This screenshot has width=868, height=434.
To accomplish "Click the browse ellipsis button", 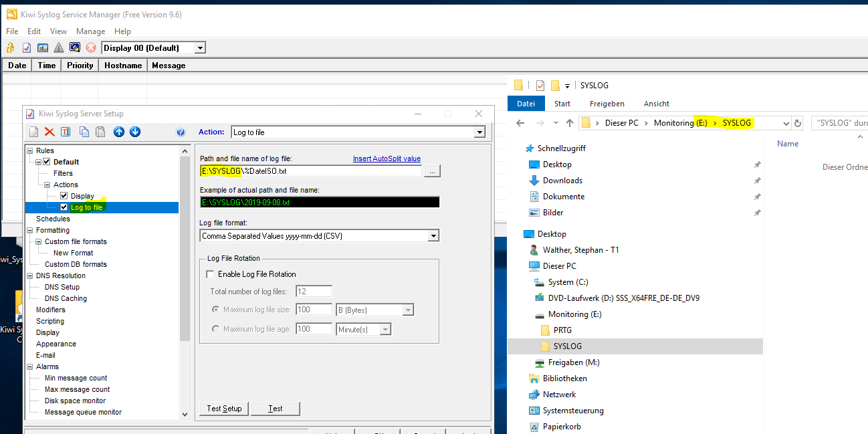I will [x=432, y=171].
